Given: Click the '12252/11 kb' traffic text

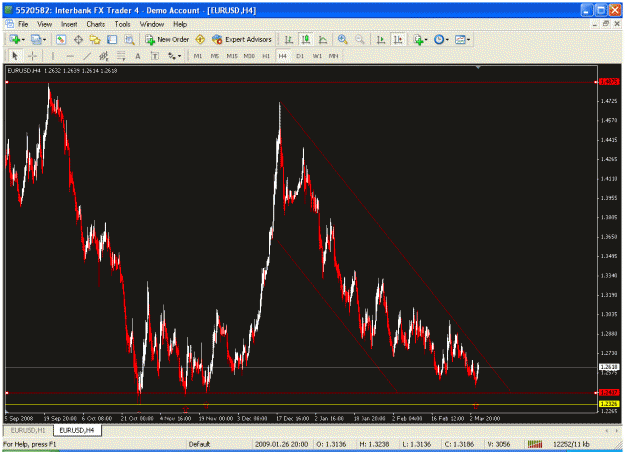Looking at the screenshot, I should tap(571, 444).
